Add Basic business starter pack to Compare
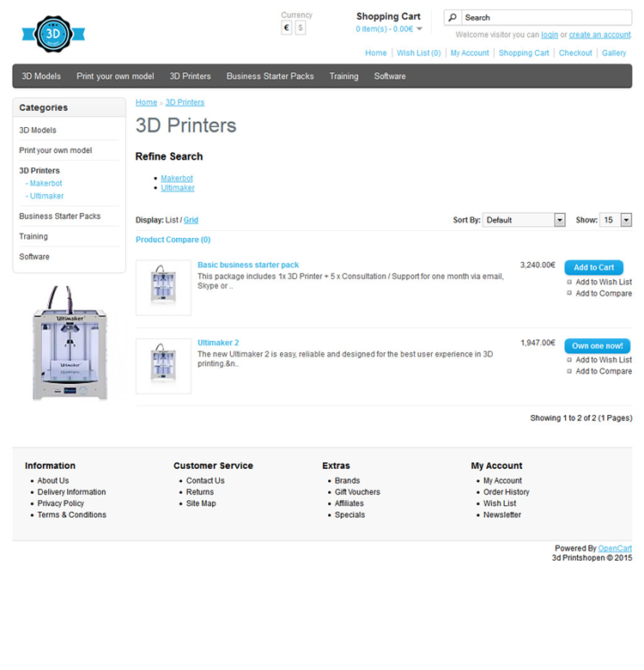644x670 pixels. 604,294
